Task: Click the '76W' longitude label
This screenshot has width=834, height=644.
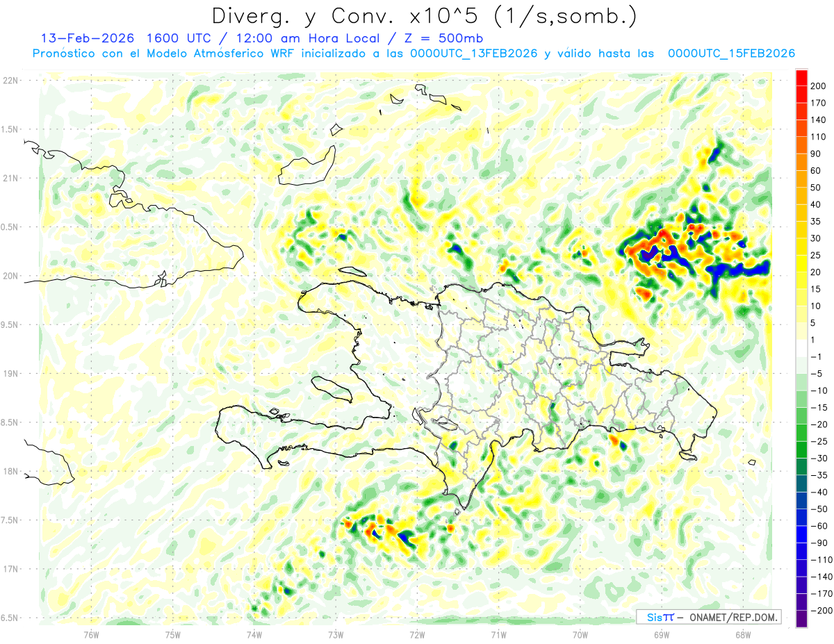Action: click(x=91, y=634)
